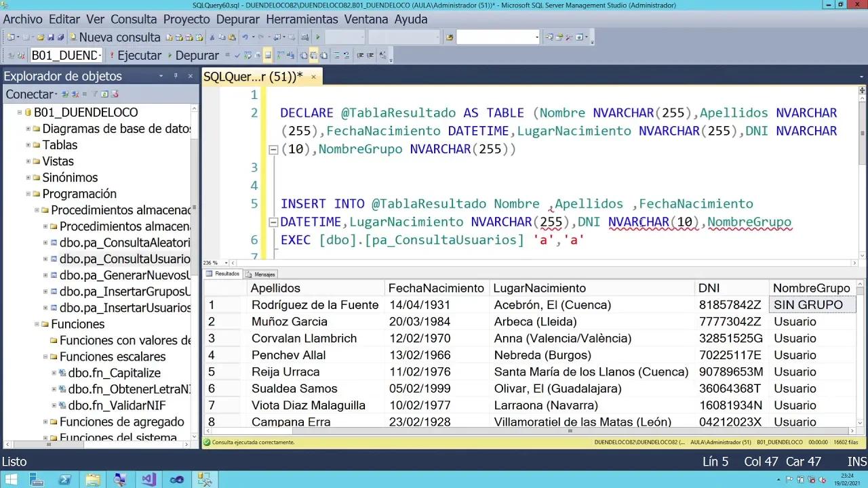
Task: Switch to the Resultados tab
Action: (x=222, y=274)
